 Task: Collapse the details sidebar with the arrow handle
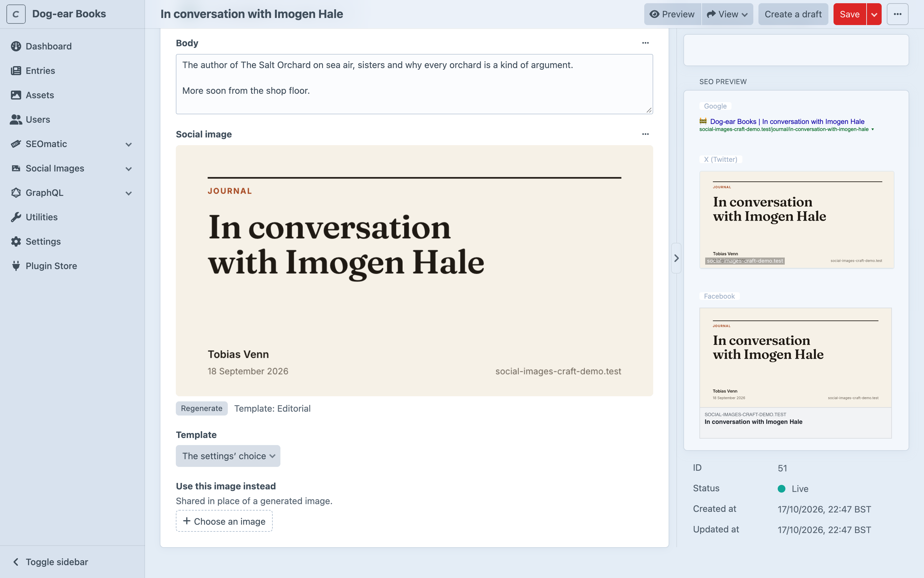tap(676, 258)
